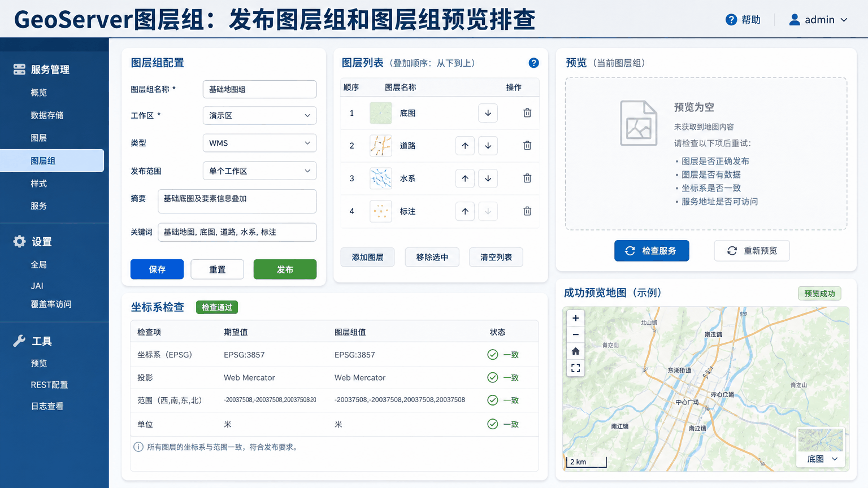This screenshot has height=488, width=868.
Task: Focus the 摘要 text area
Action: tap(237, 201)
